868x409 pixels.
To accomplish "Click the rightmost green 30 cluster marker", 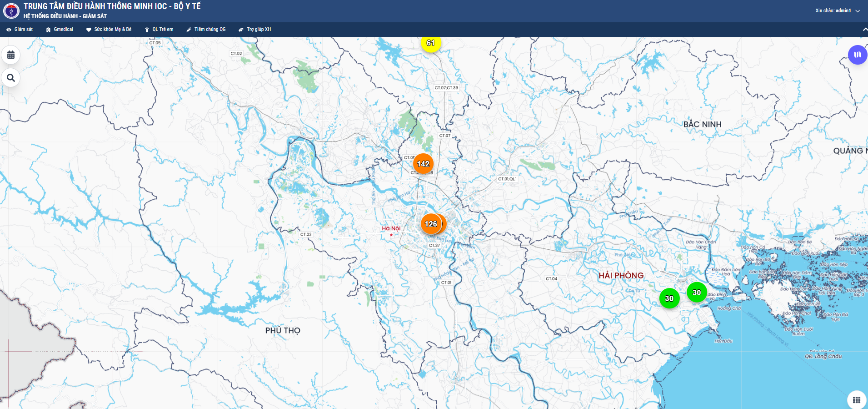I will coord(696,293).
